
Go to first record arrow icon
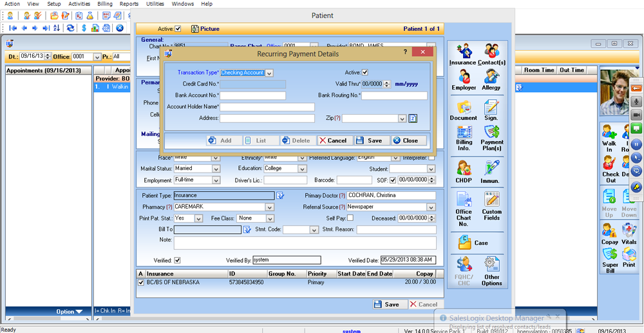[x=13, y=28]
